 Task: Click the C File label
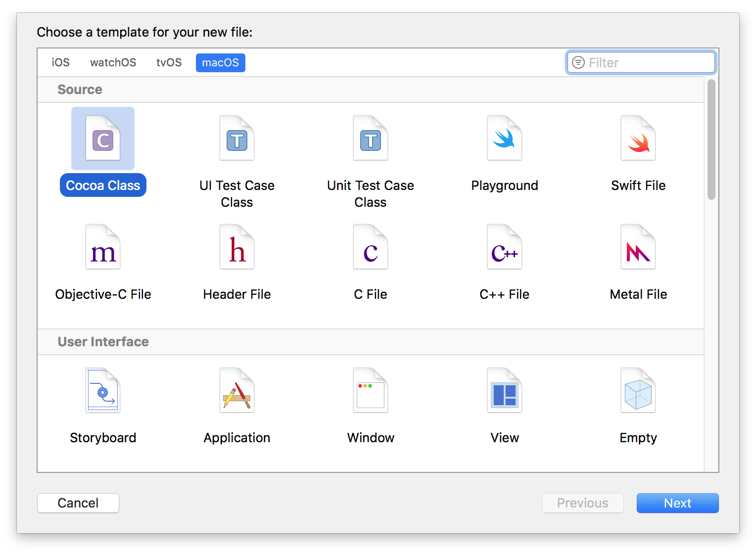(x=371, y=294)
